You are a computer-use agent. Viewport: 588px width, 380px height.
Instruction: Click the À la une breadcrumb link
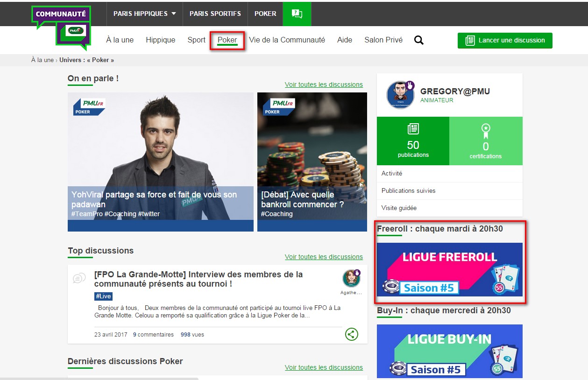pos(43,60)
